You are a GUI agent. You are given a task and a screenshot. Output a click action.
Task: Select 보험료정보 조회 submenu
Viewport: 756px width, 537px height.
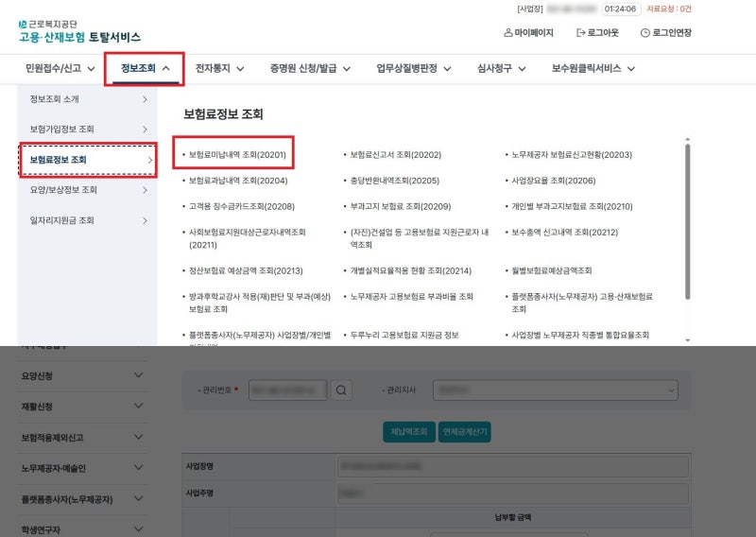88,160
